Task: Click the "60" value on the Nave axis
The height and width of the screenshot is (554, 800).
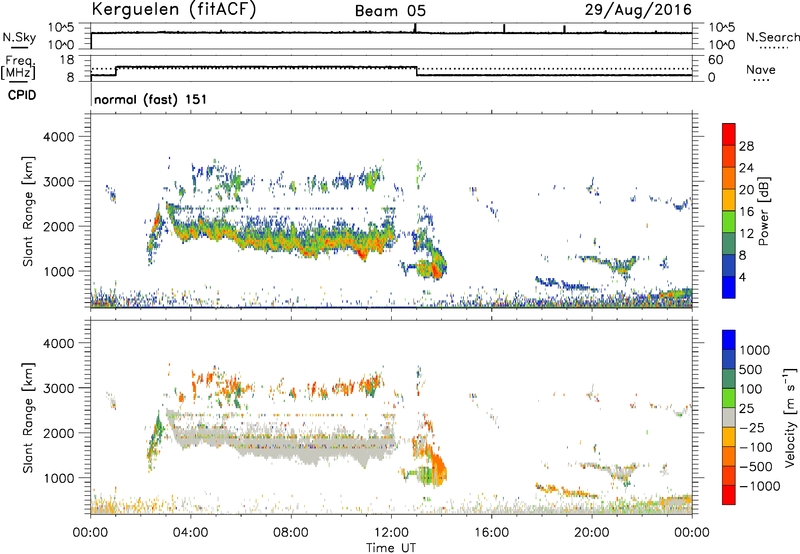Action: [x=716, y=60]
